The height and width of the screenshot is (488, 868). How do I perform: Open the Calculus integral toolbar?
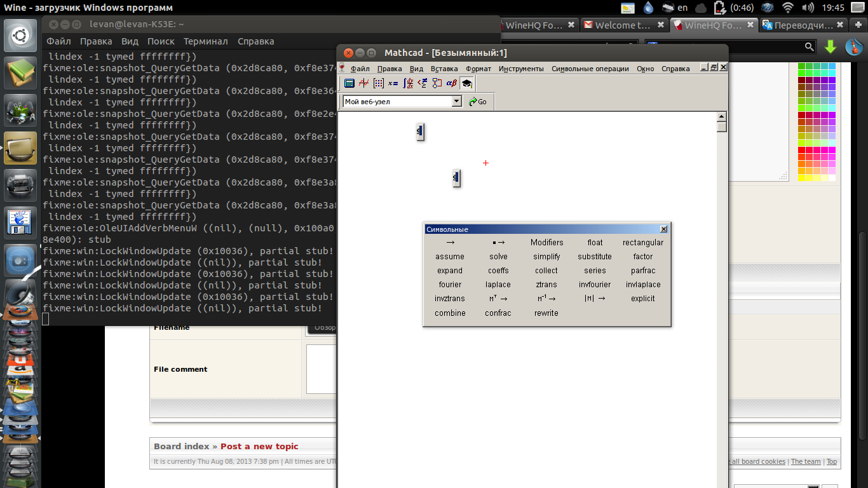(x=408, y=83)
